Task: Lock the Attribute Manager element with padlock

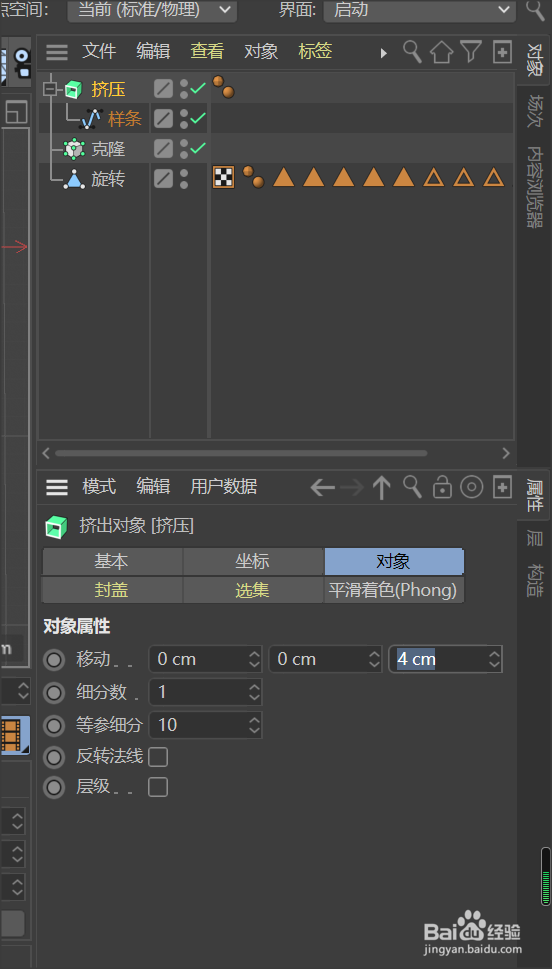Action: point(442,488)
